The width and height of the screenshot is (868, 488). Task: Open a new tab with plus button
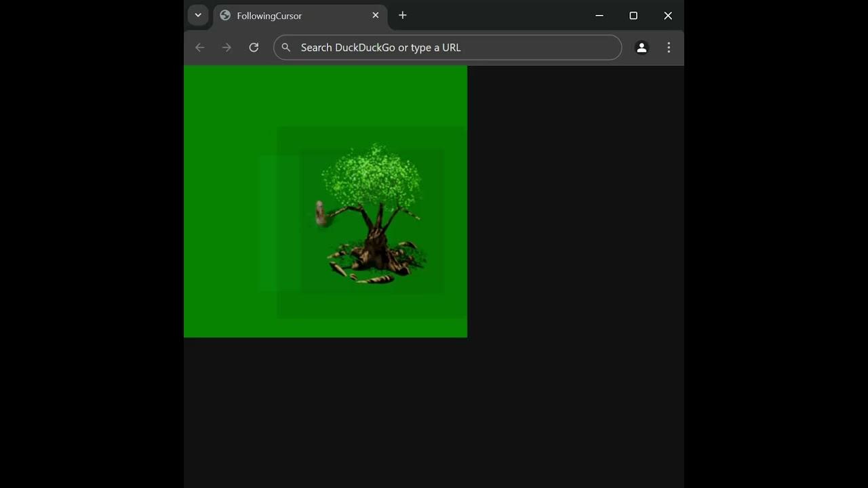(x=403, y=16)
